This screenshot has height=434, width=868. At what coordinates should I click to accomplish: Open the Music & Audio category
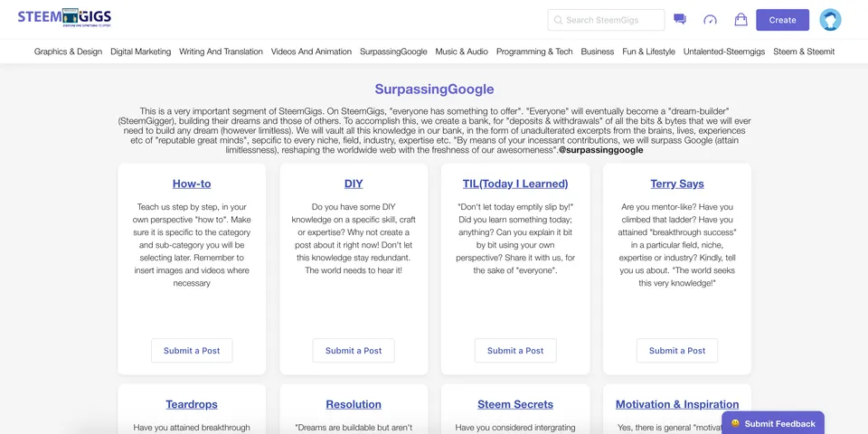462,52
